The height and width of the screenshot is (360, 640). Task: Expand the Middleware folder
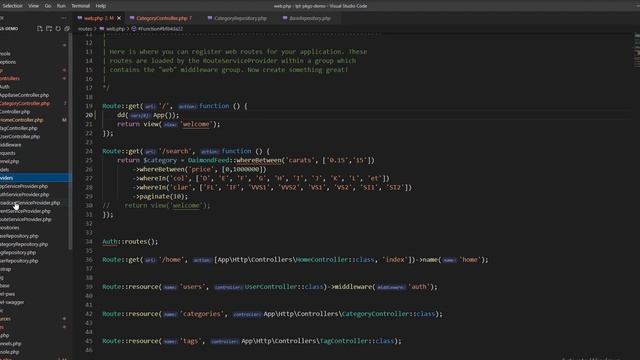point(11,145)
